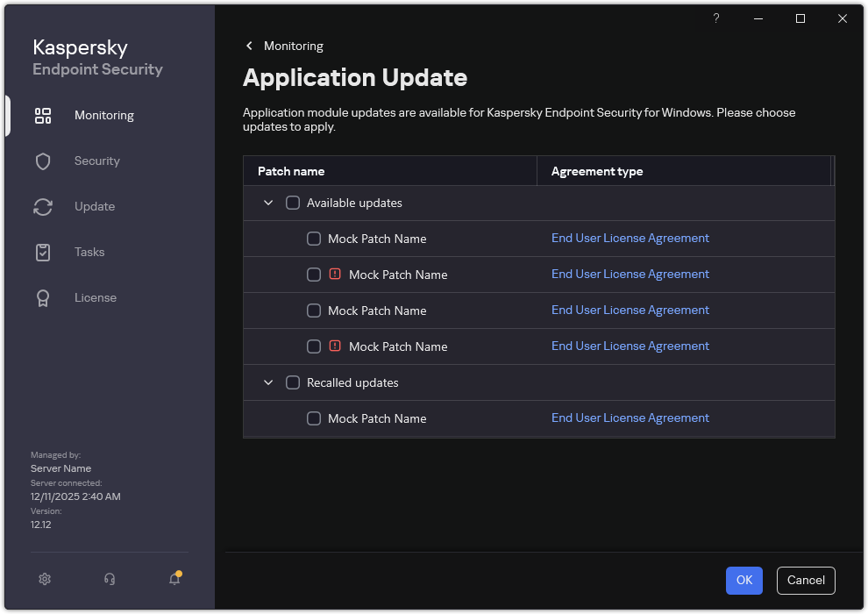Image resolution: width=868 pixels, height=614 pixels.
Task: Click the help question mark icon
Action: click(715, 18)
